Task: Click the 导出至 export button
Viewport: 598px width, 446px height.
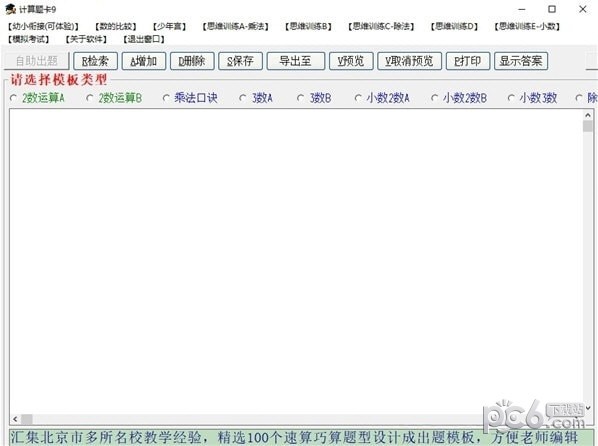Action: 296,61
